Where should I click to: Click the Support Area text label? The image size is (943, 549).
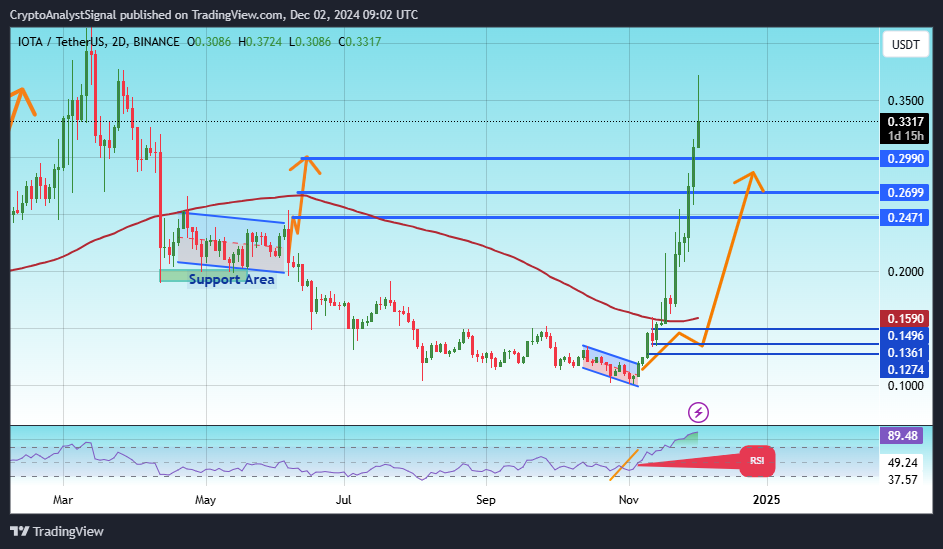click(232, 280)
